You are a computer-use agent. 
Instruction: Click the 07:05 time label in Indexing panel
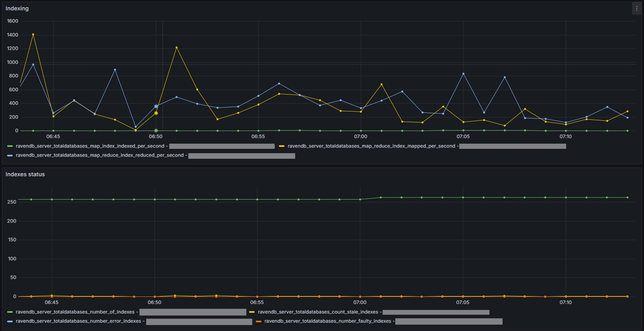(x=463, y=137)
